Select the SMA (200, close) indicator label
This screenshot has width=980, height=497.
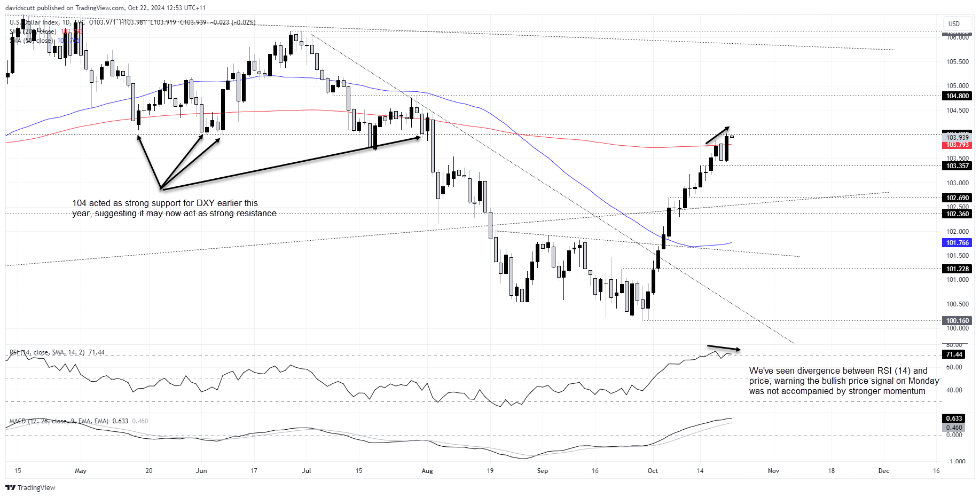tap(33, 31)
